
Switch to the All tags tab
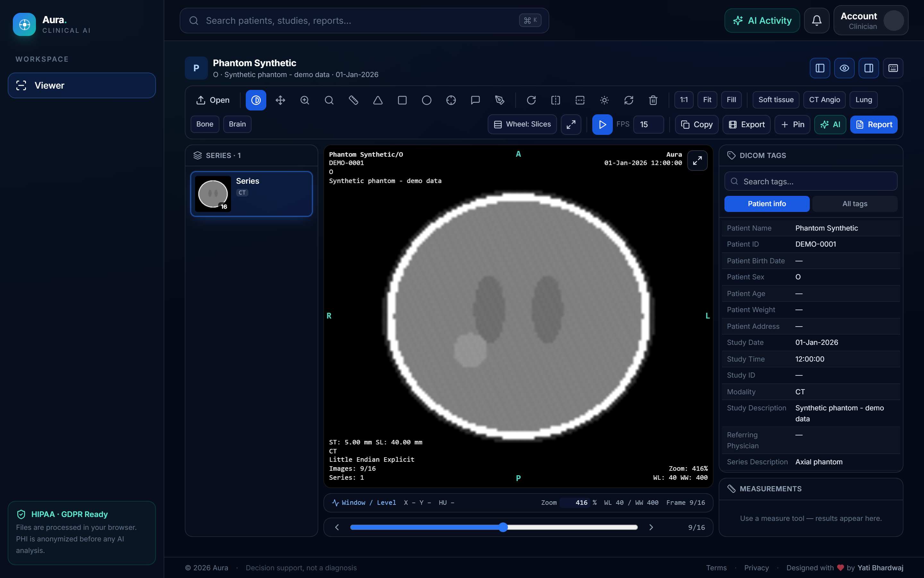click(x=855, y=204)
